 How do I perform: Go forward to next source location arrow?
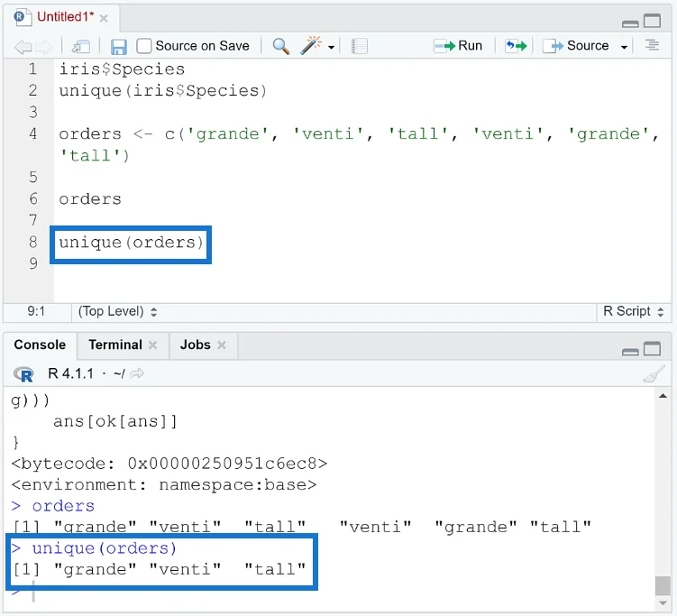click(43, 46)
